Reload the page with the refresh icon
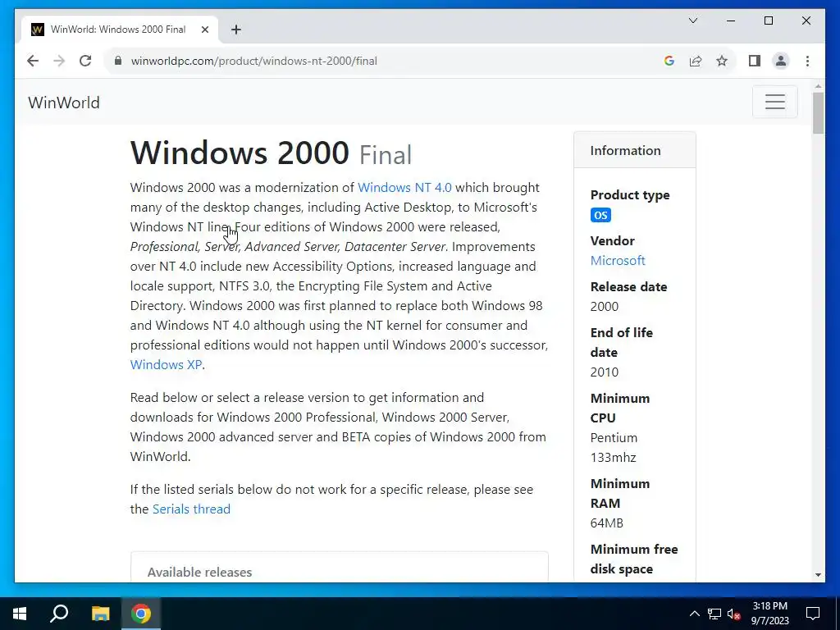This screenshot has height=630, width=840. (x=85, y=61)
